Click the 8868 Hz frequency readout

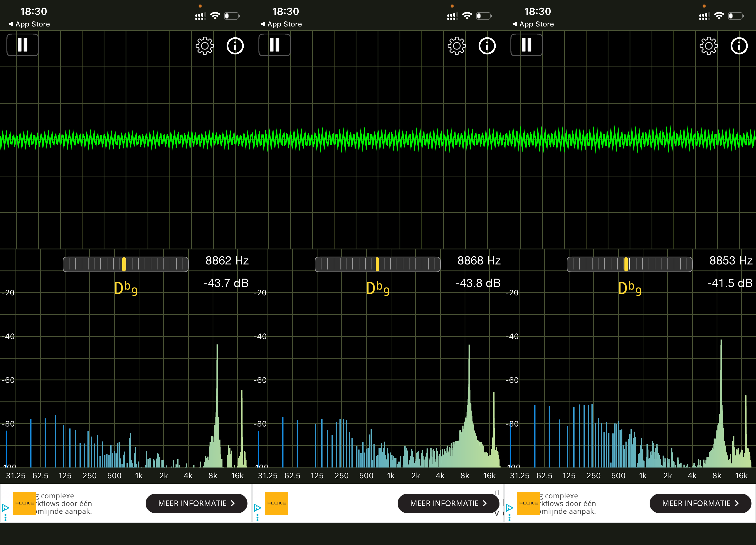(x=479, y=260)
